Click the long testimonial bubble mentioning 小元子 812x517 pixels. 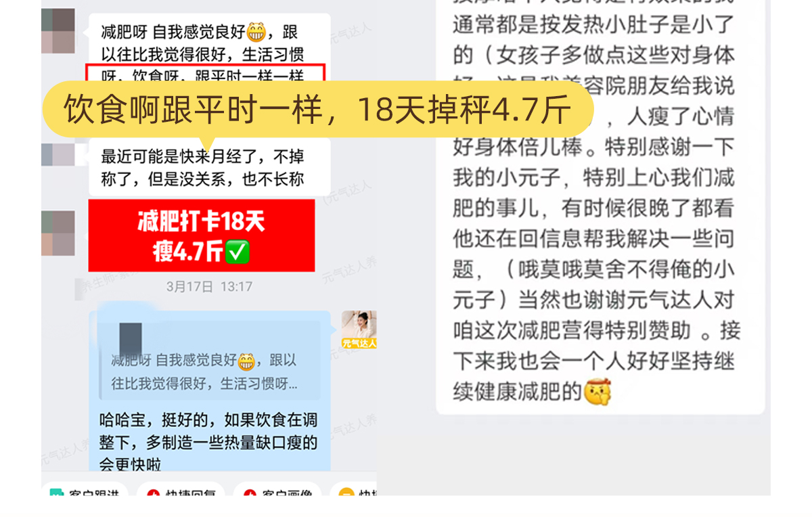pos(601,203)
